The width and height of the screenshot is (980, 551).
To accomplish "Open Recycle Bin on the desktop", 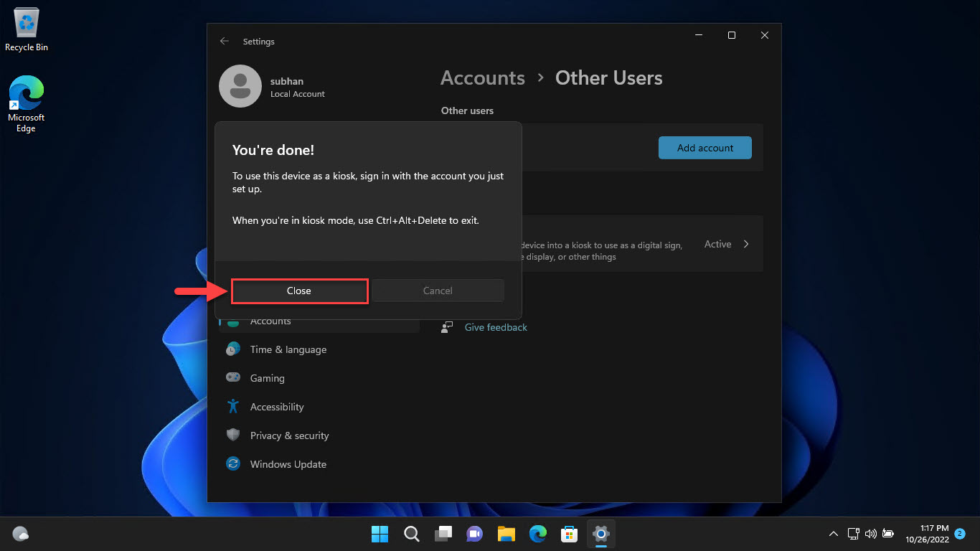I will [x=26, y=25].
